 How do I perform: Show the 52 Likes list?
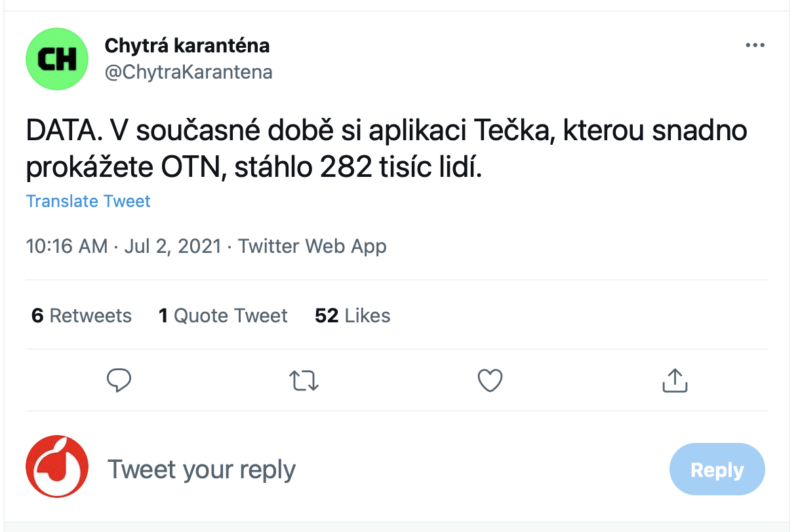click(x=353, y=316)
